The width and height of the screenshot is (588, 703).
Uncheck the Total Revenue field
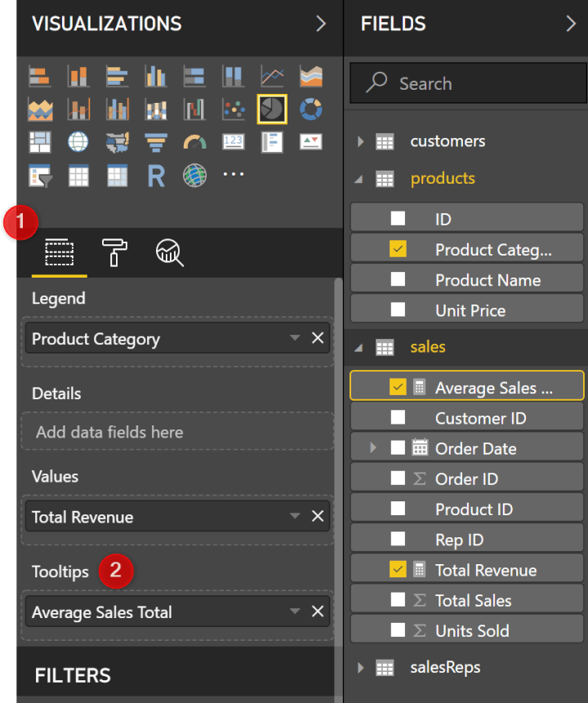pos(398,569)
